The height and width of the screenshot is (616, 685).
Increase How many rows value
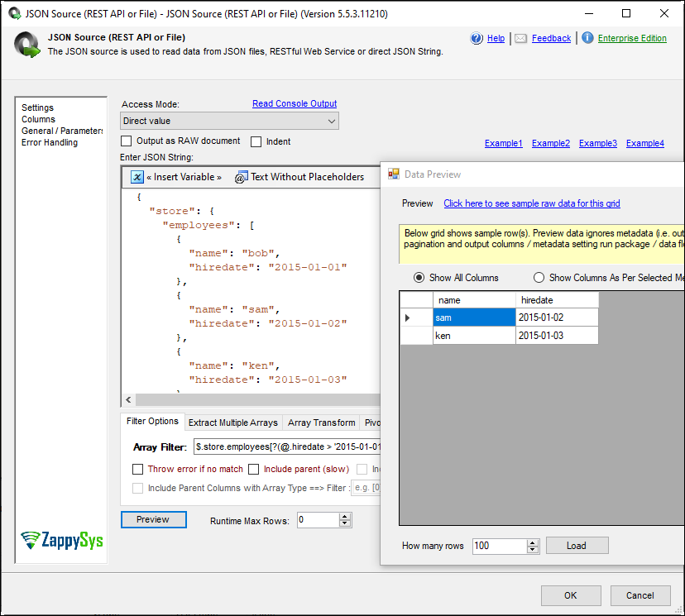532,542
